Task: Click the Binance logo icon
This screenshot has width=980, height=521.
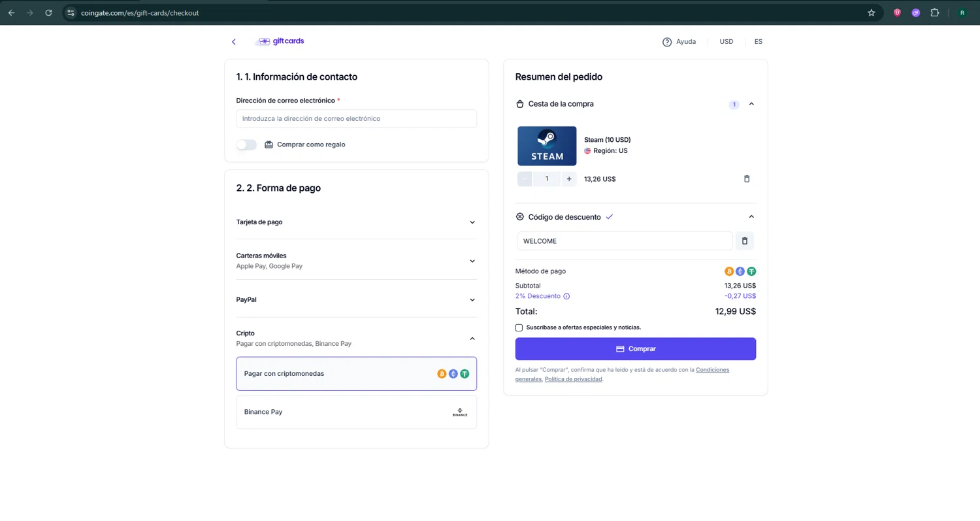Action: tap(460, 412)
